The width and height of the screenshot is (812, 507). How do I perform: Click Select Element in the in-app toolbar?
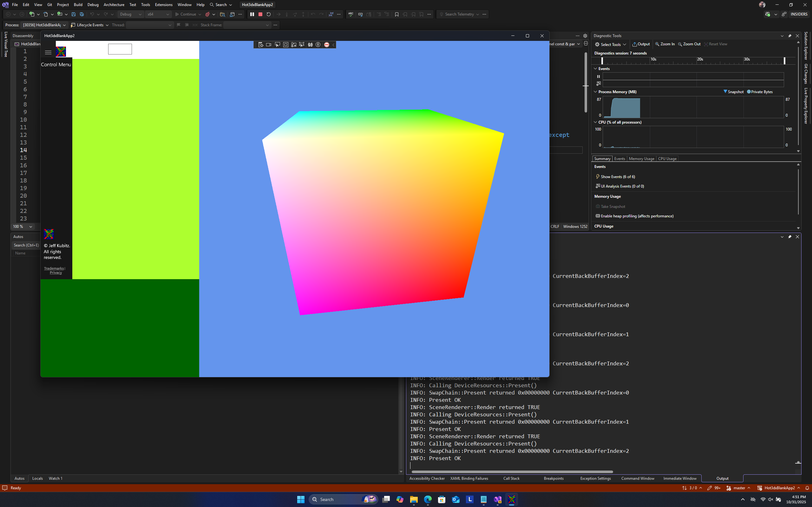coord(277,45)
